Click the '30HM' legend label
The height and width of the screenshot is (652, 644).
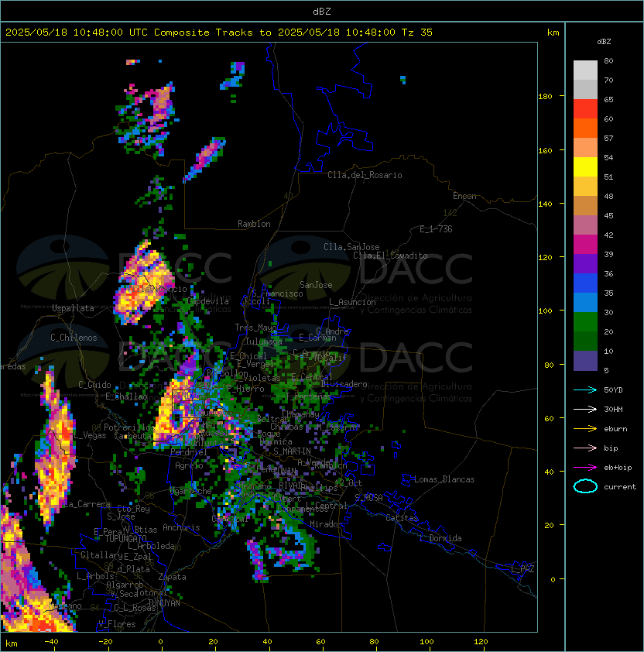(613, 409)
